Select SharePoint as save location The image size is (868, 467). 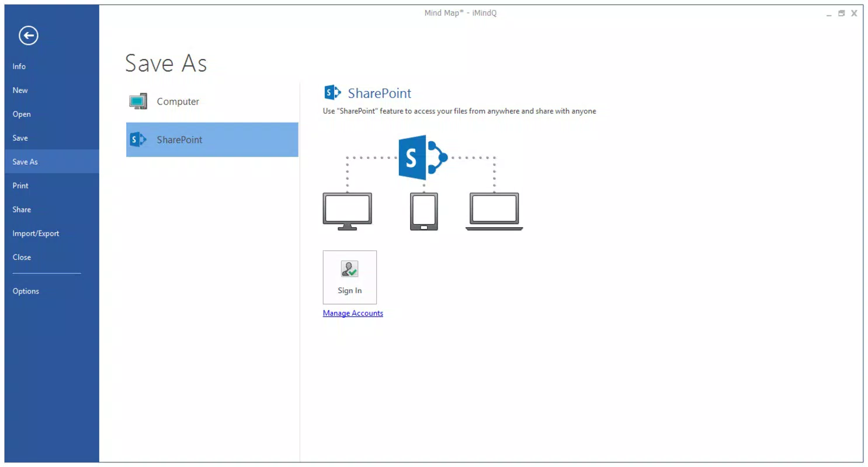212,140
